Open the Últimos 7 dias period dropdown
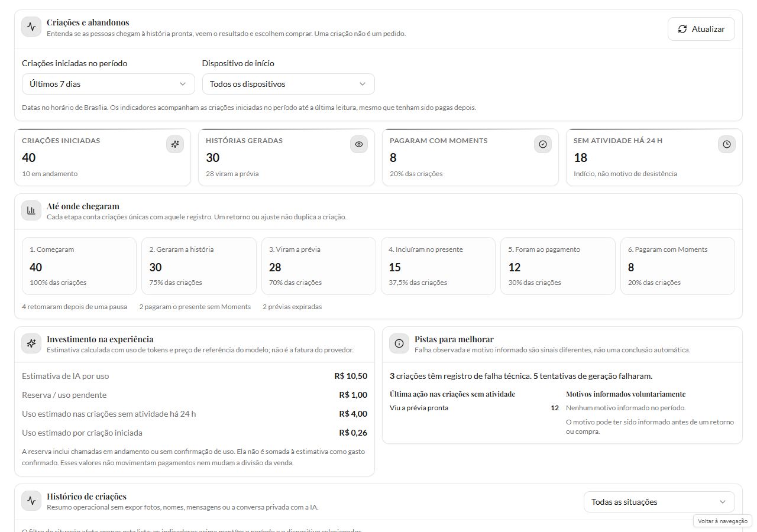 pyautogui.click(x=108, y=84)
